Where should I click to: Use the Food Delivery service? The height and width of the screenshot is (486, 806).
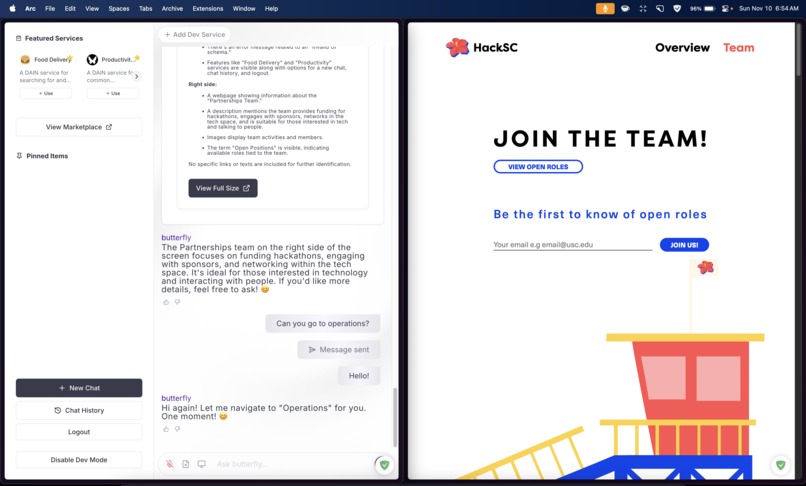point(46,94)
